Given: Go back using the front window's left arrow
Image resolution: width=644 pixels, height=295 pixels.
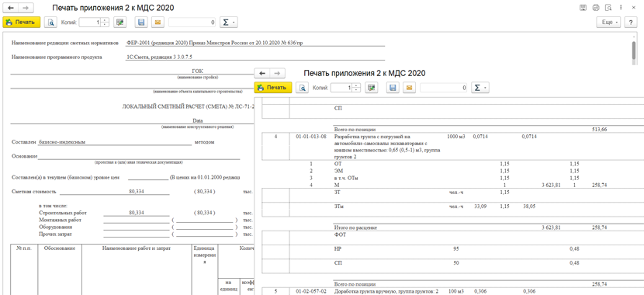Looking at the screenshot, I should 262,73.
